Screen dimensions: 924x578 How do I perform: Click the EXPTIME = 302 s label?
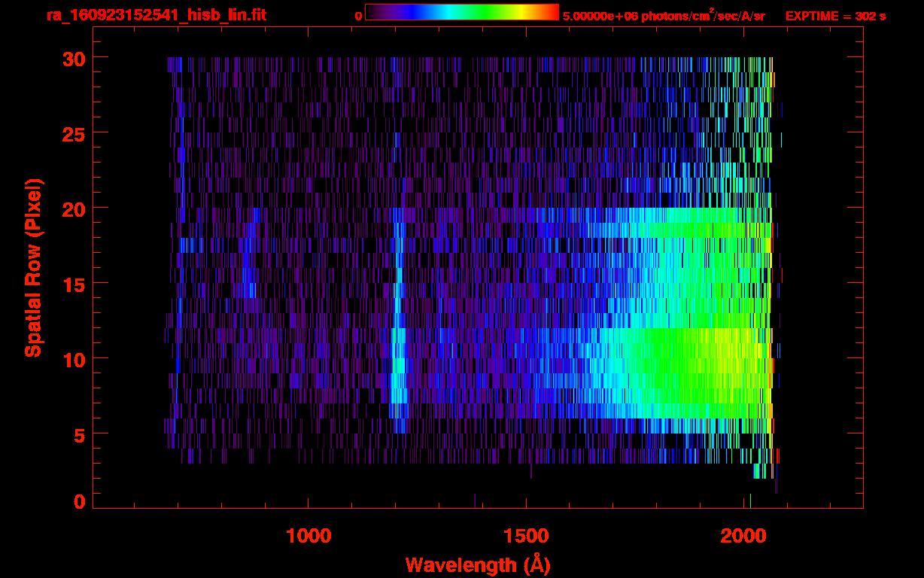[835, 16]
